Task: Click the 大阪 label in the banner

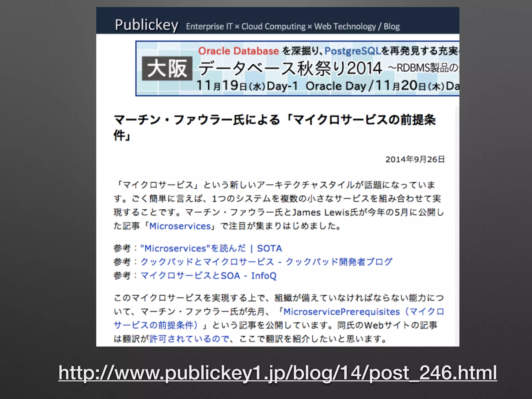Action: 167,68
